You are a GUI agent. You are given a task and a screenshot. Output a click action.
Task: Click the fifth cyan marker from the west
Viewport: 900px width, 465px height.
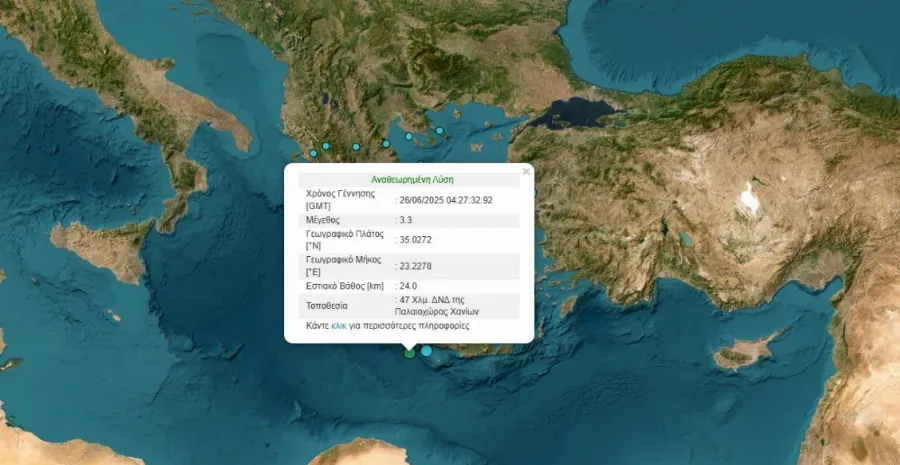[x=408, y=136]
